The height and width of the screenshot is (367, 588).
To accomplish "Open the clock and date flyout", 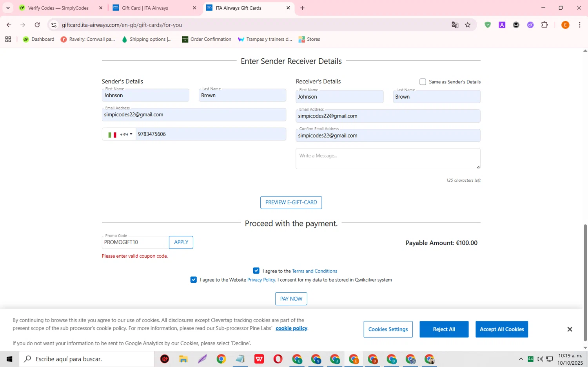I will pyautogui.click(x=570, y=359).
